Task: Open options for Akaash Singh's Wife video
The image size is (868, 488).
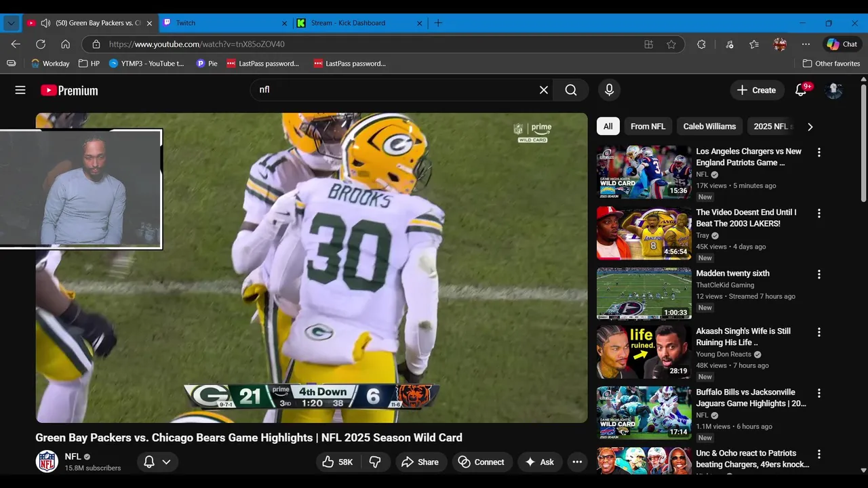Action: [818, 332]
